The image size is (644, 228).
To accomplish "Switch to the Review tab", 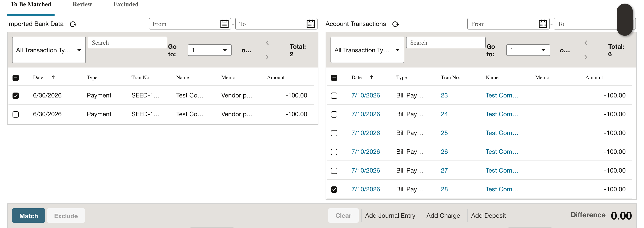I will click(82, 4).
